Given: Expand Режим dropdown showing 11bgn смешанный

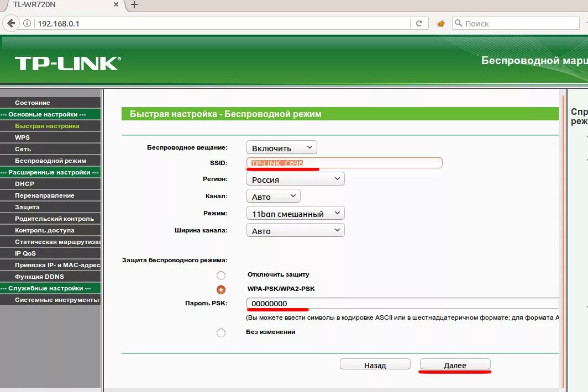Looking at the screenshot, I should coord(296,213).
